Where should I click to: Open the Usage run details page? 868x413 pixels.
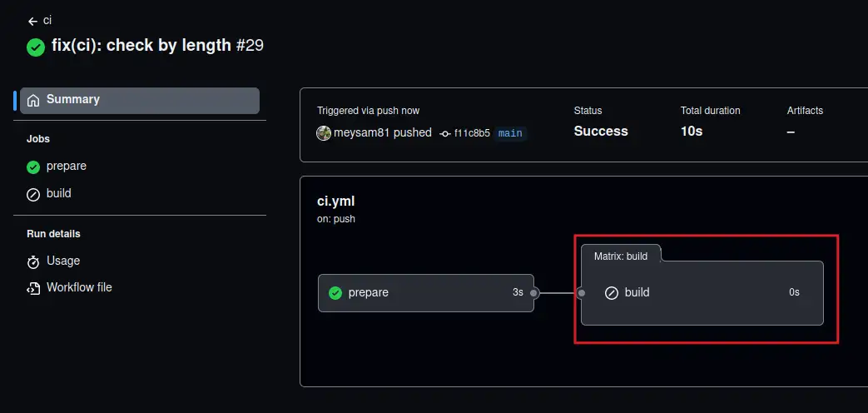tap(63, 261)
